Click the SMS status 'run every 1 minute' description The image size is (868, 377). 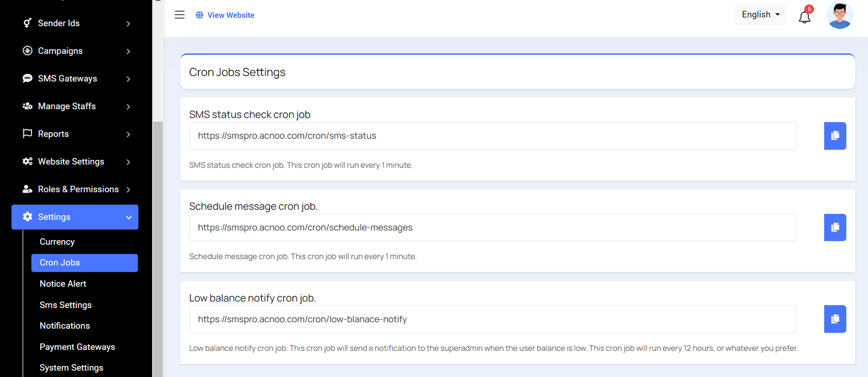point(301,165)
